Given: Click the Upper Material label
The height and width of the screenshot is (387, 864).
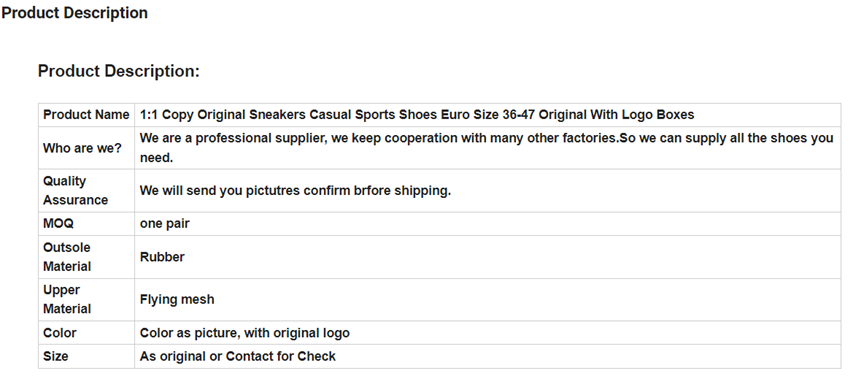Looking at the screenshot, I should coord(67,299).
